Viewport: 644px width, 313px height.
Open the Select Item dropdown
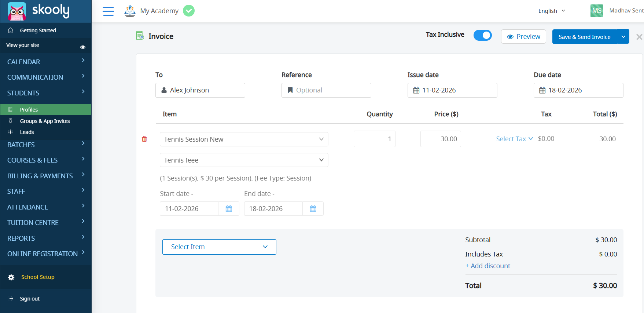219,247
